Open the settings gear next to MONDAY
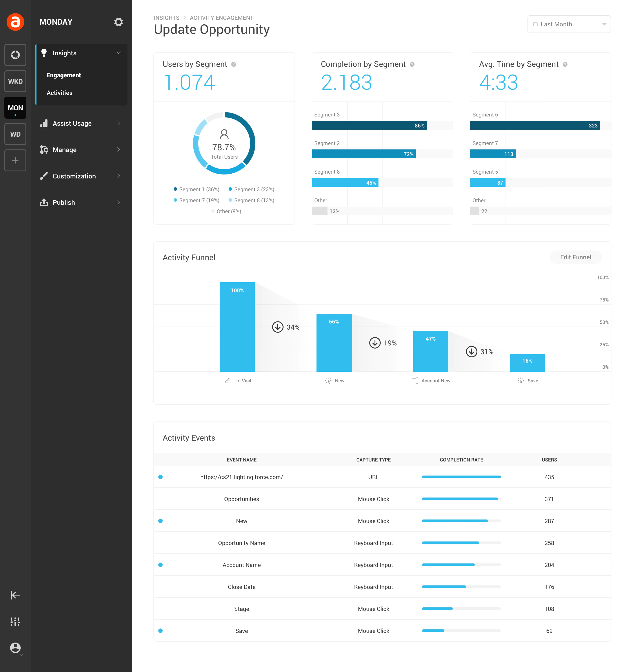This screenshot has width=633, height=672. pyautogui.click(x=118, y=22)
